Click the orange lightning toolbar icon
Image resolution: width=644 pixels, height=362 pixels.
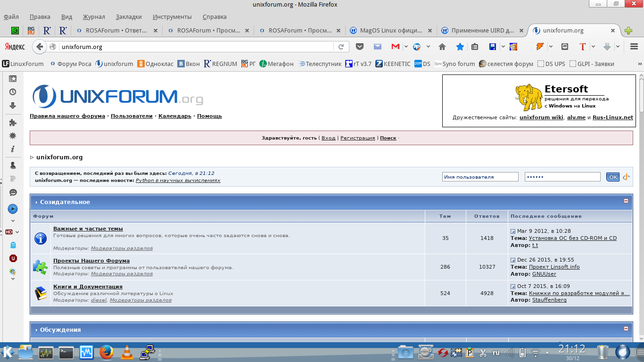click(540, 47)
